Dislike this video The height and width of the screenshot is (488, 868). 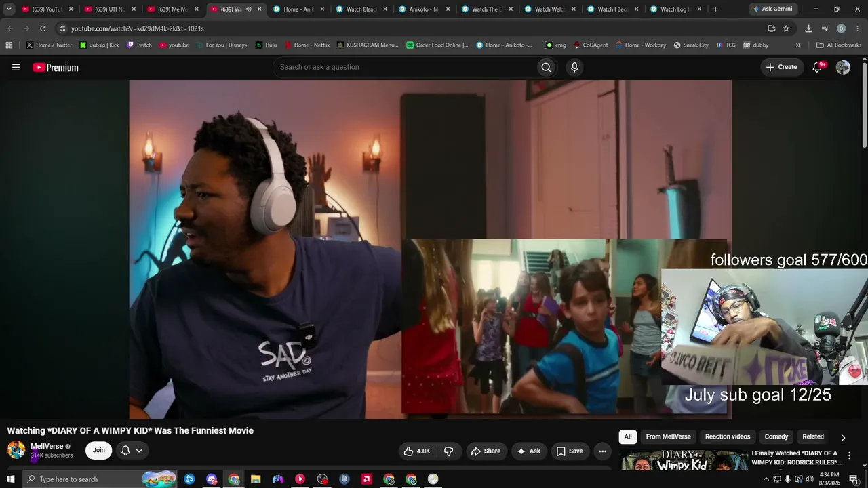448,451
